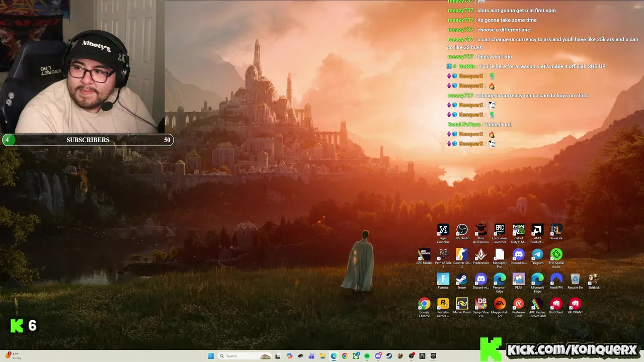Open the Xbox Accessories desktop icon

480,233
